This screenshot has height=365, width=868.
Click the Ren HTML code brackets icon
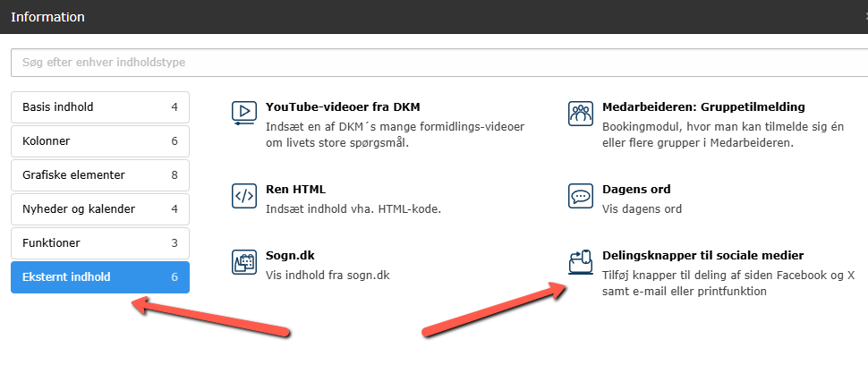click(x=244, y=196)
